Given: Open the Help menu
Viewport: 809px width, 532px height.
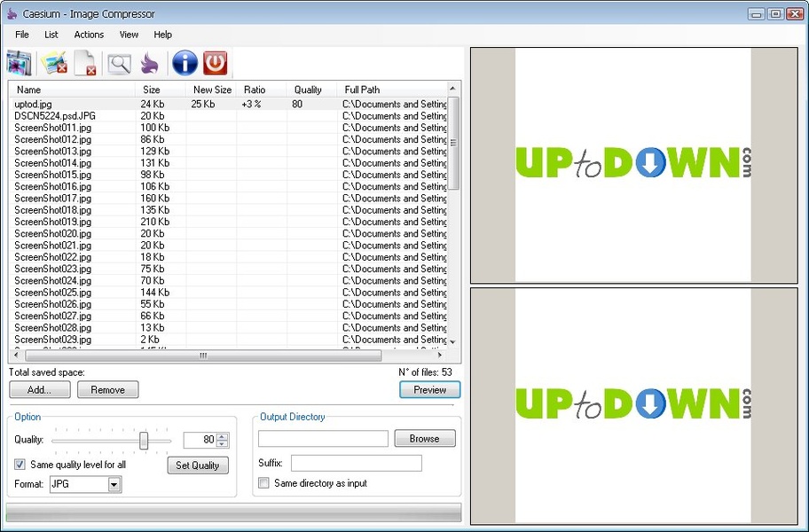Looking at the screenshot, I should tap(162, 35).
